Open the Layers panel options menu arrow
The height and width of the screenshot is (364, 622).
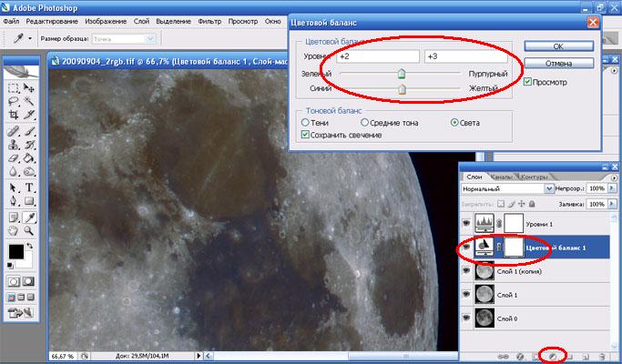pyautogui.click(x=615, y=178)
